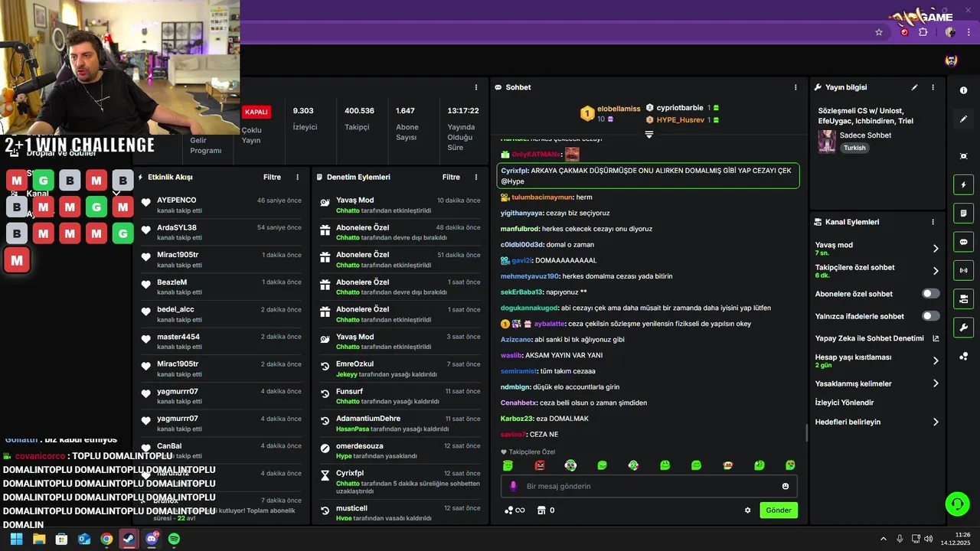Open Denetim Eylemleri three-dot menu

pos(476,177)
